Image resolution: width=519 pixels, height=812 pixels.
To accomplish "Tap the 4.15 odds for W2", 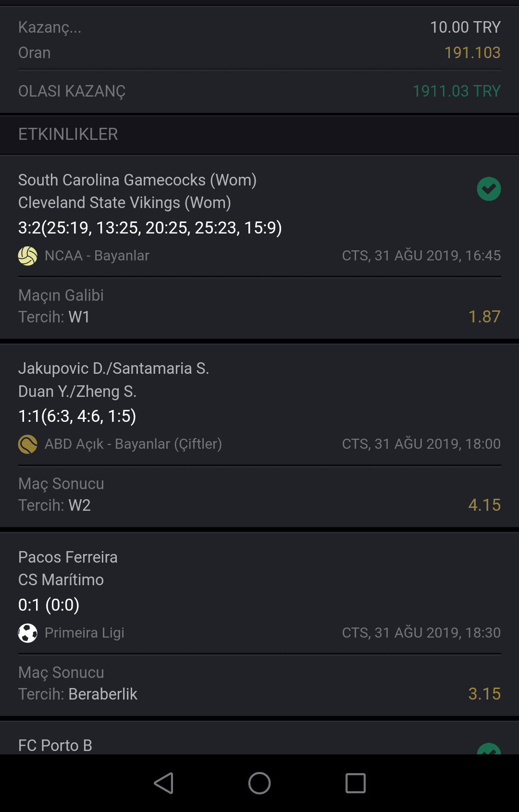I will [x=484, y=505].
